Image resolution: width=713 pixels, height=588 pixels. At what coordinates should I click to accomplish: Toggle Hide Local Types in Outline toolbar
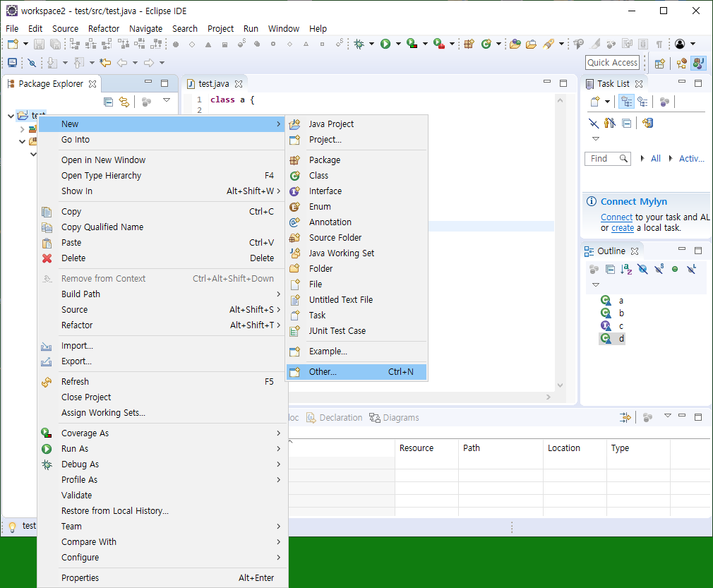(692, 269)
